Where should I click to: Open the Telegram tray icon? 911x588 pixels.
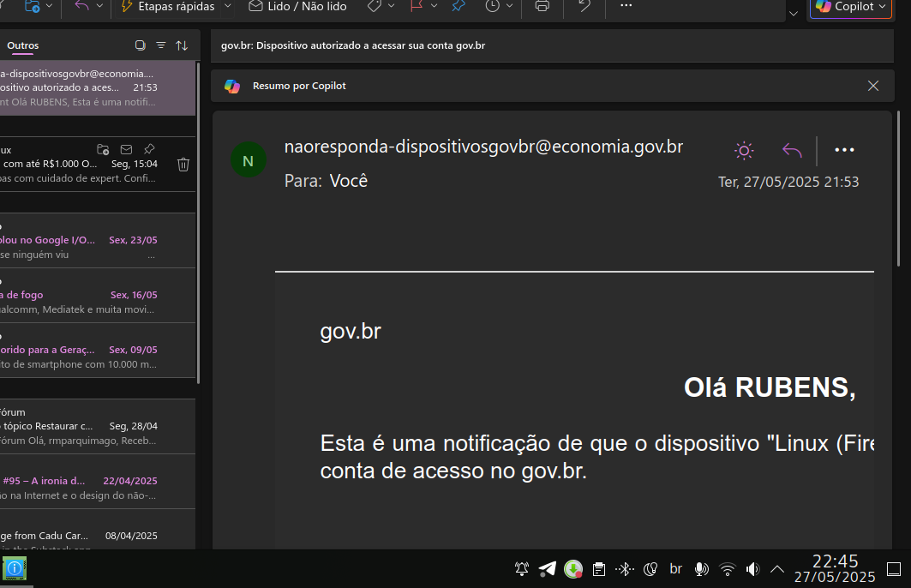click(547, 568)
